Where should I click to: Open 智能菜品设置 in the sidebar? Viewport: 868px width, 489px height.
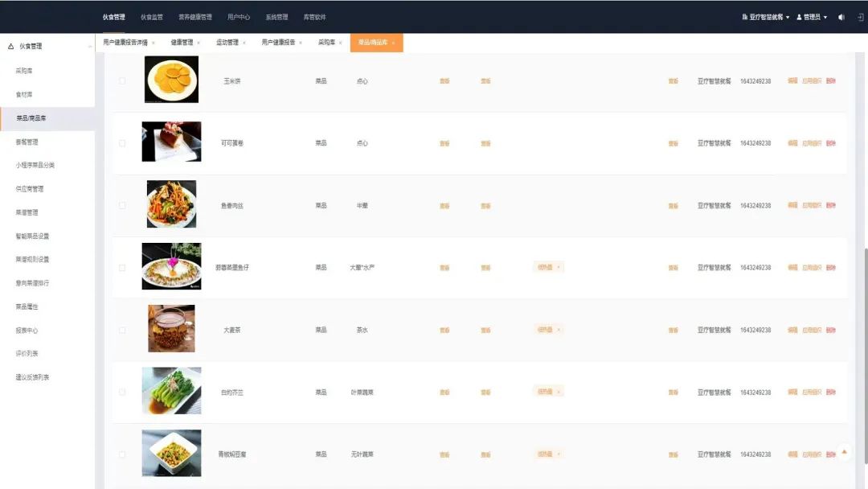click(x=32, y=236)
